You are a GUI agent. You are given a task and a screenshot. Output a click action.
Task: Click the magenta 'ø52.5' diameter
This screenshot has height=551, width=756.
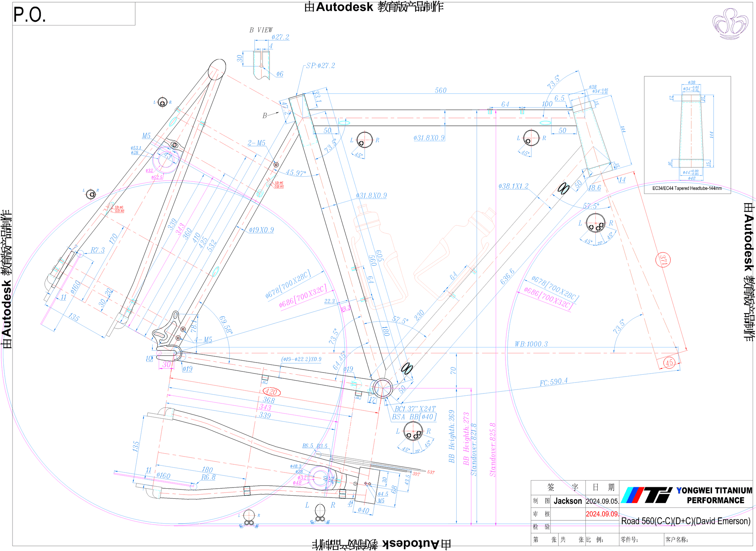157,177
